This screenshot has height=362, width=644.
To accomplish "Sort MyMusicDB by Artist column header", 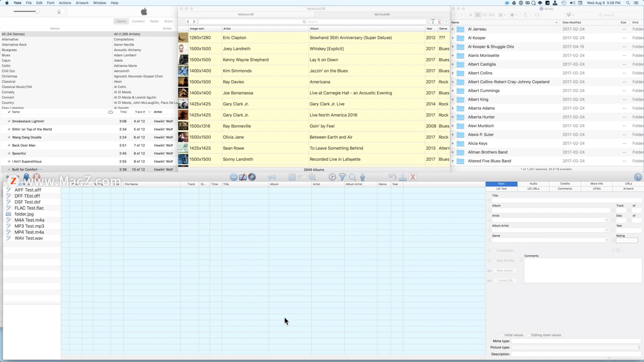I will (x=265, y=29).
